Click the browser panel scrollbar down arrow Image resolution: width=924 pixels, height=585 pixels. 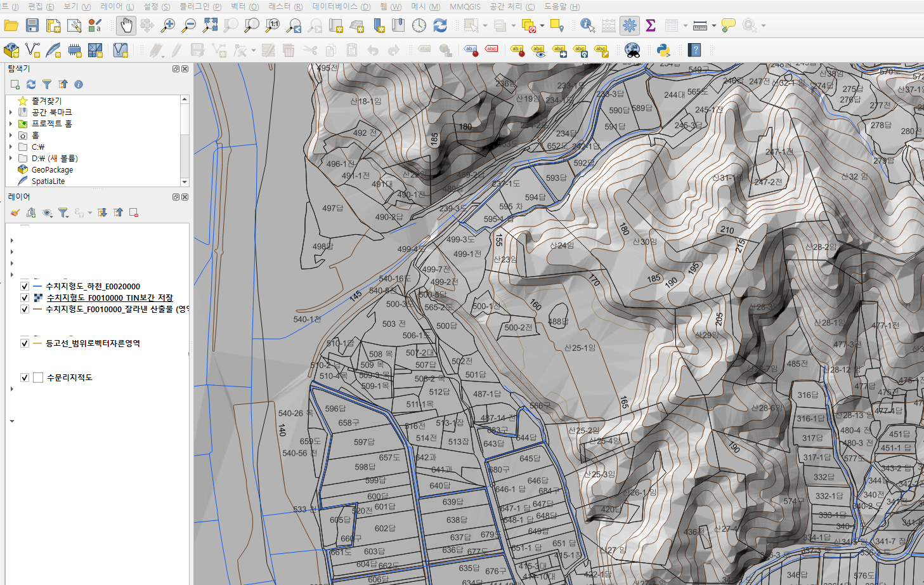[x=185, y=182]
